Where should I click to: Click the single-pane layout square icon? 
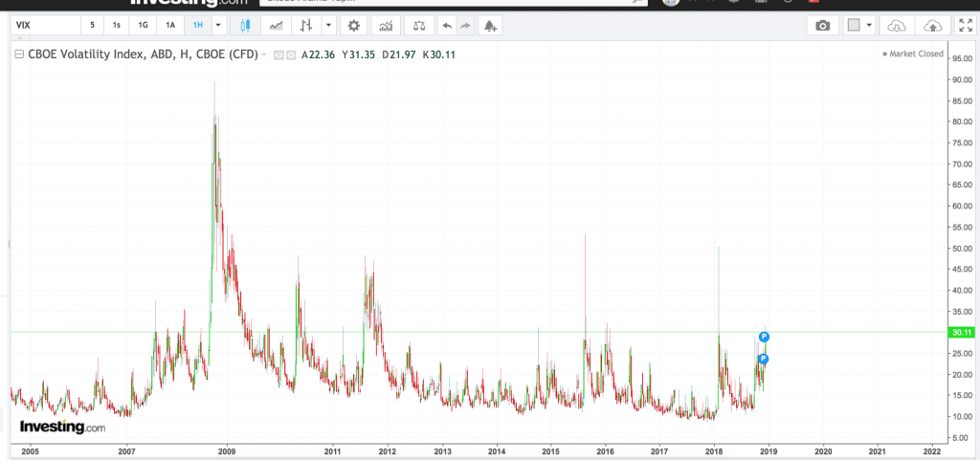(854, 26)
